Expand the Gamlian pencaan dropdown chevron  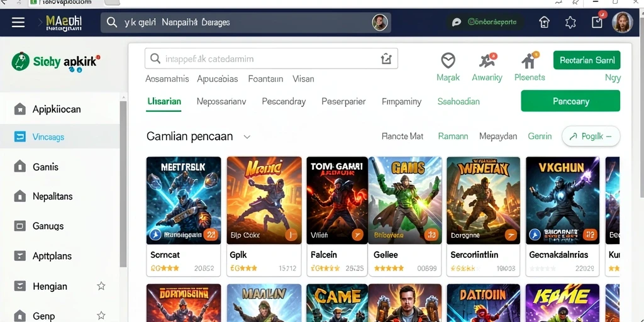(x=247, y=136)
